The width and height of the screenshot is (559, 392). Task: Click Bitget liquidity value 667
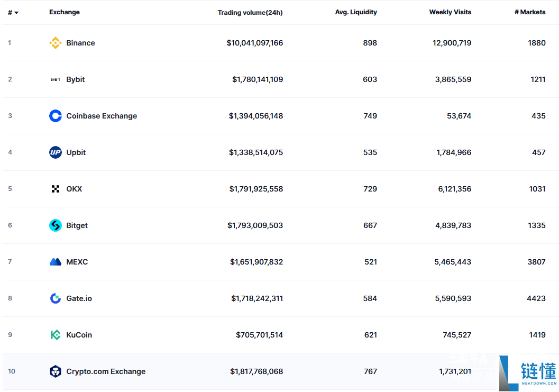click(370, 225)
